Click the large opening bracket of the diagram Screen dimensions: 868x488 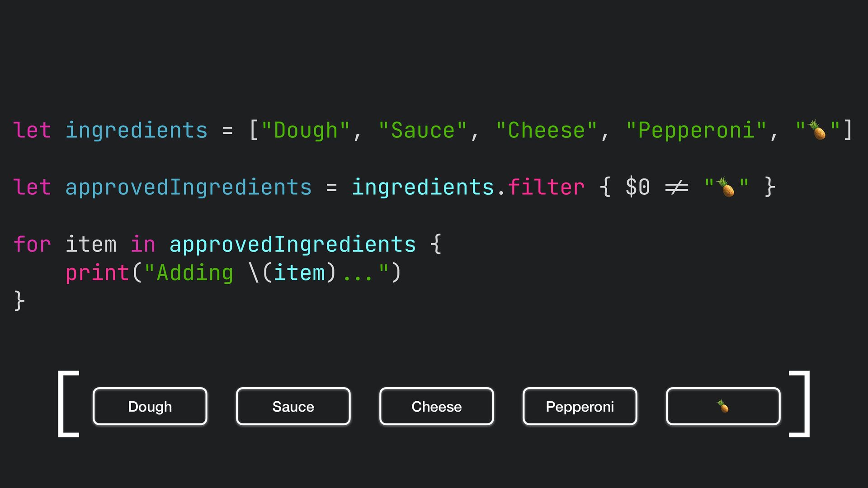pyautogui.click(x=68, y=404)
